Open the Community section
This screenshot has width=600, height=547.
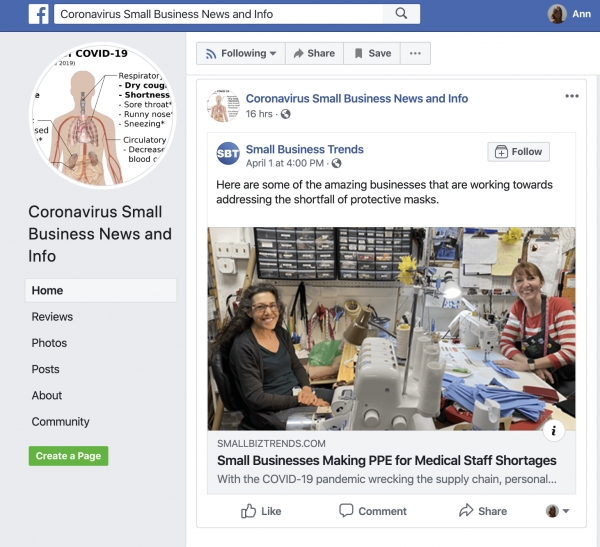coord(60,422)
